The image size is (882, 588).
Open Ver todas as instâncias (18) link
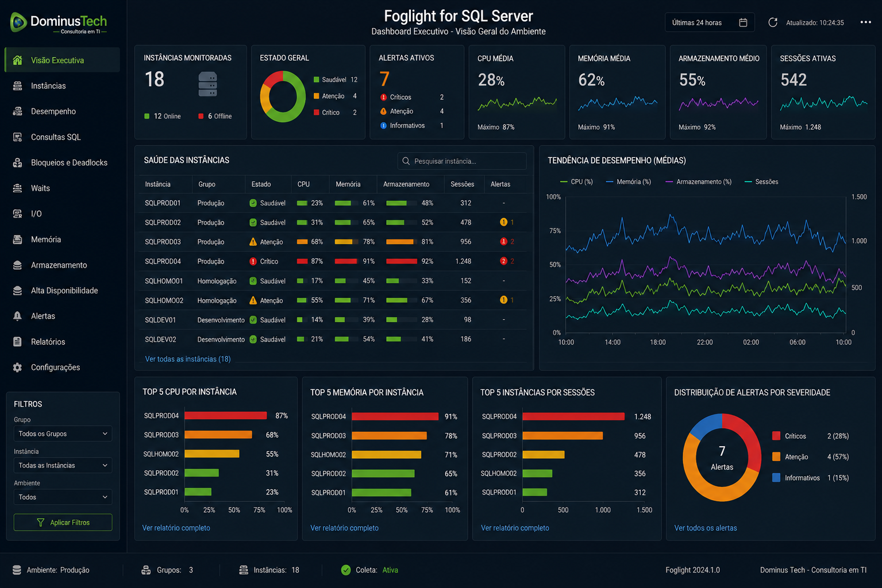pos(188,359)
